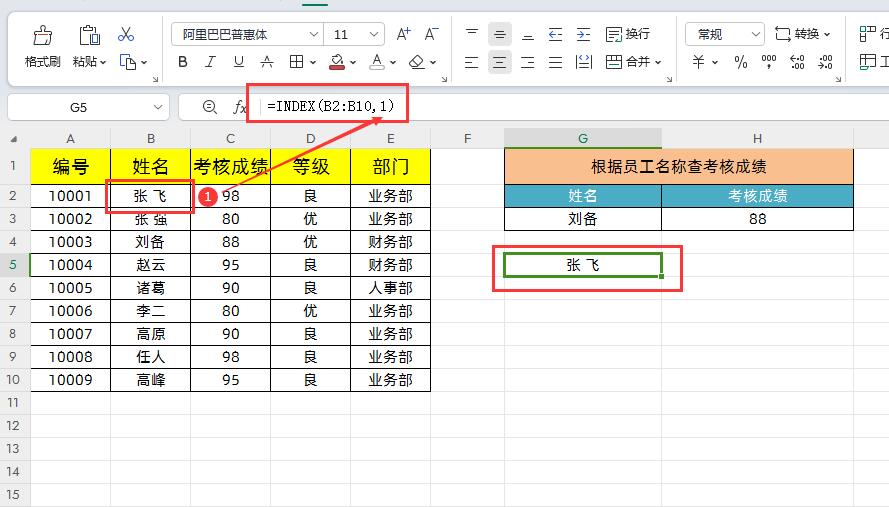Open the number format dialog launcher
Viewport: 889px width, 507px height.
pos(839,79)
